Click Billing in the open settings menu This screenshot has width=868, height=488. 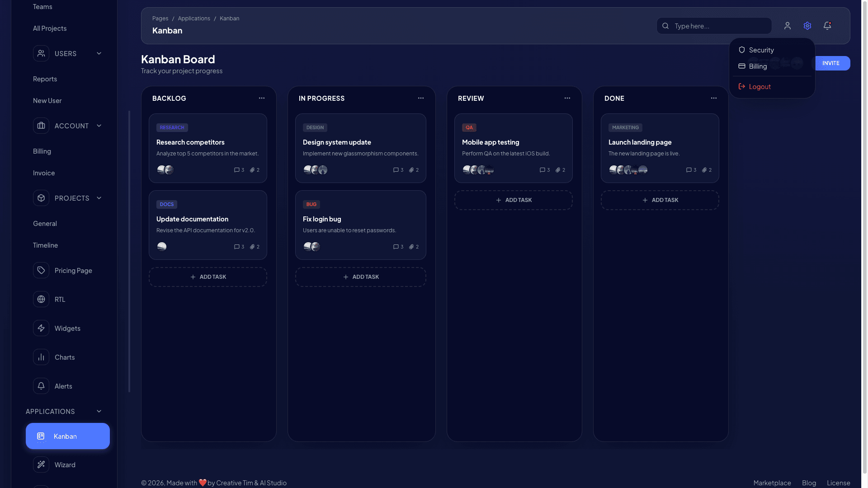click(757, 66)
